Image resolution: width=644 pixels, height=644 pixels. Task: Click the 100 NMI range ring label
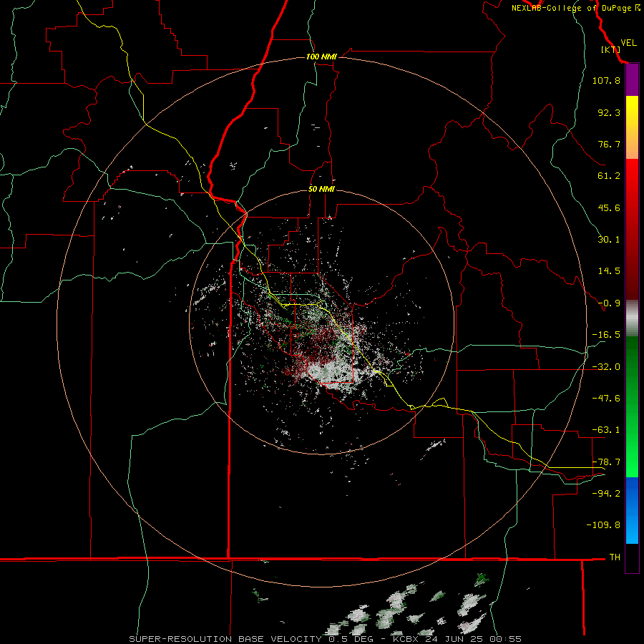coord(321,57)
